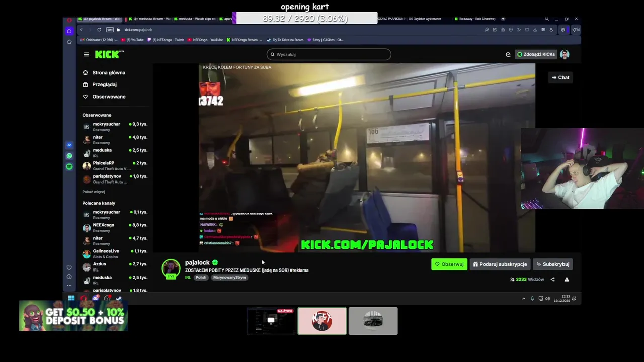Select the MarynowanyStrym tag
The image size is (644, 362).
tap(229, 278)
